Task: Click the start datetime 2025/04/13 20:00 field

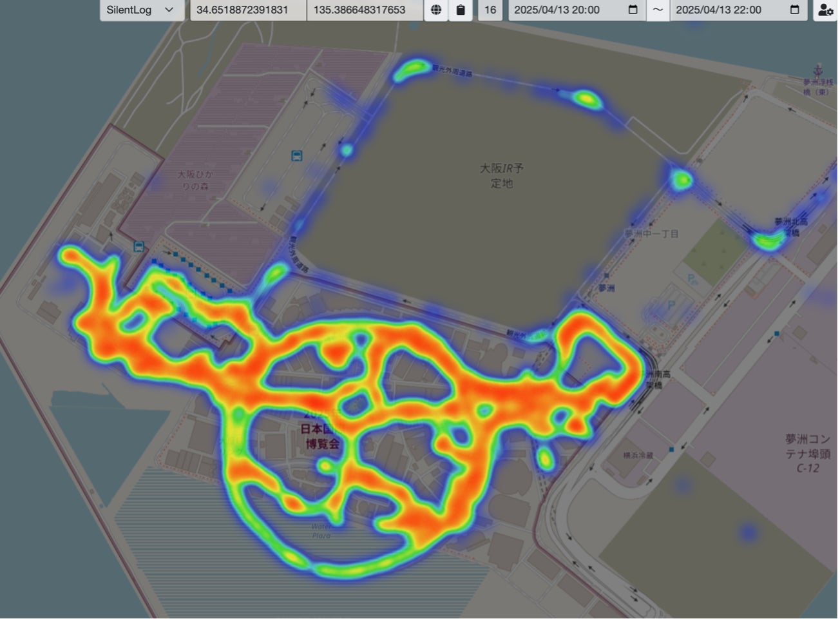Action: [x=577, y=10]
